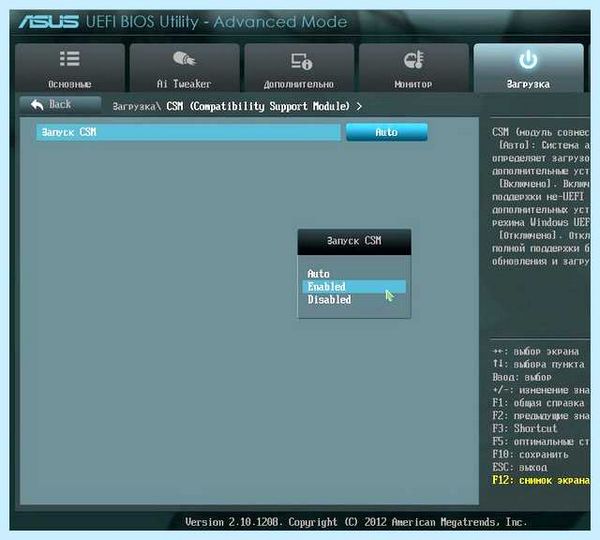Select the highlighted Запуск CSM setting row
This screenshot has height=540, width=600.
click(x=188, y=132)
